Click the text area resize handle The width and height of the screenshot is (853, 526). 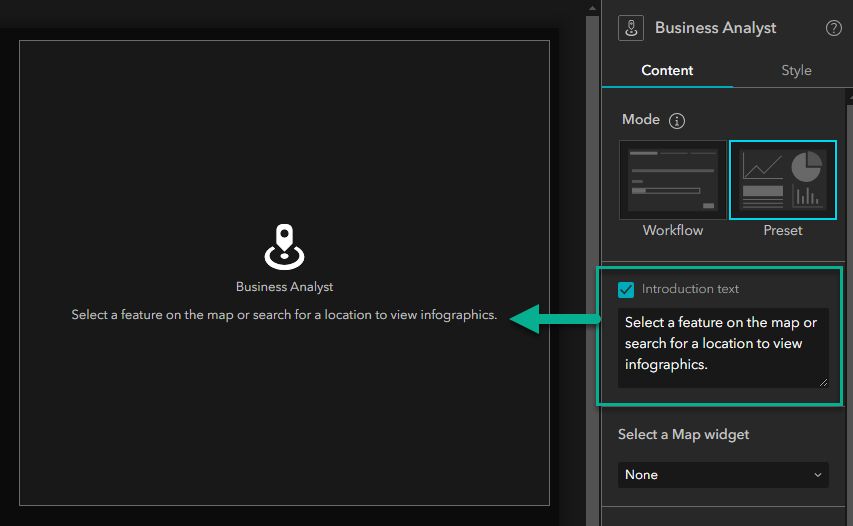pos(823,382)
